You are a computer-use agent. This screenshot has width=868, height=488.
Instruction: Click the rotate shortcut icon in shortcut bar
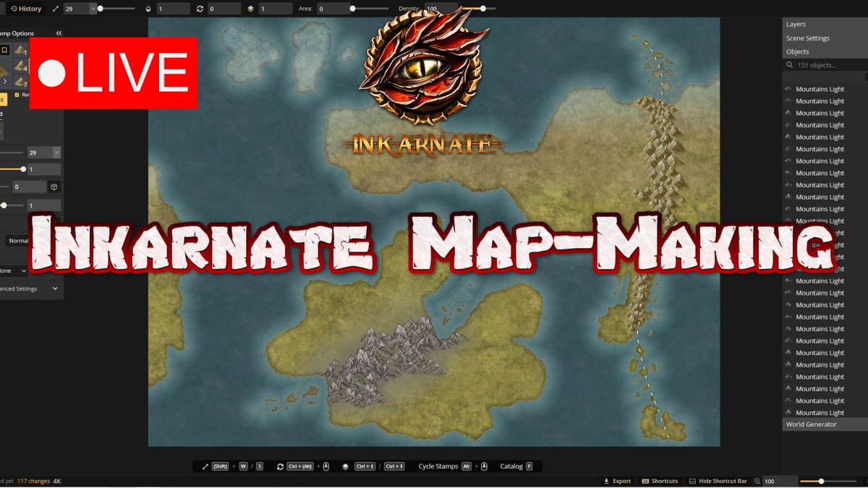[281, 466]
